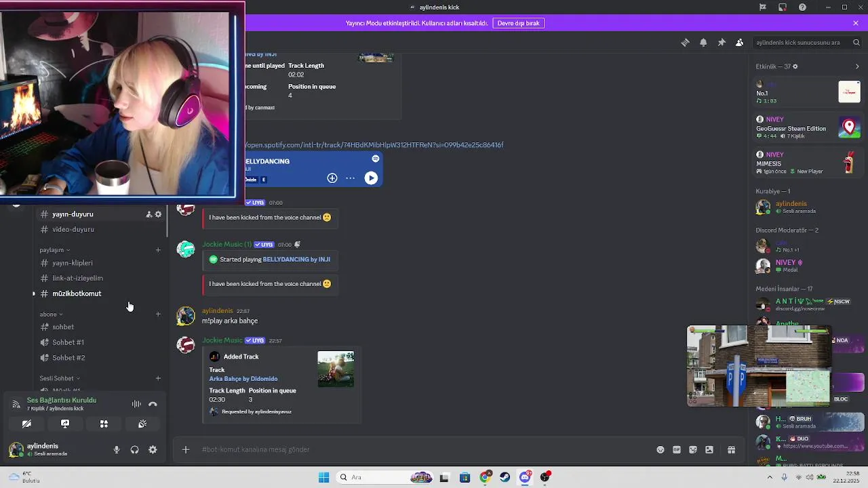Open the quest flag icon in title bar
This screenshot has width=868, height=488.
coord(763,7)
